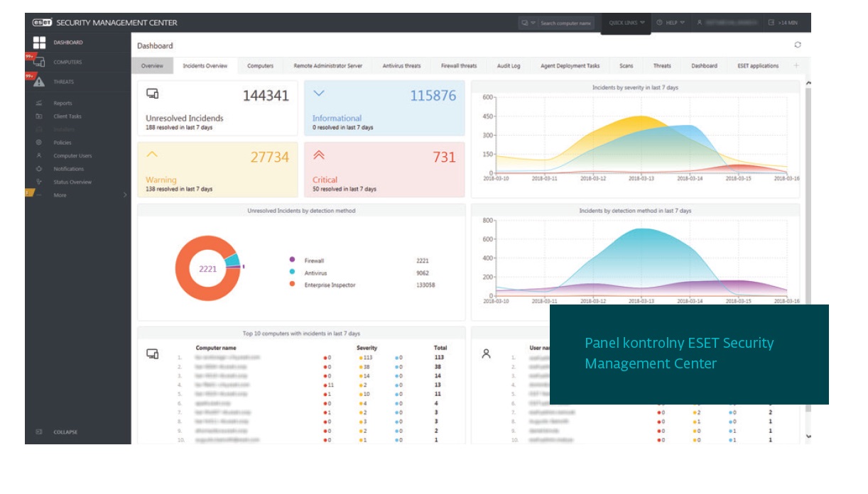
Task: Click the purple Firewall legend dot
Action: (x=292, y=260)
